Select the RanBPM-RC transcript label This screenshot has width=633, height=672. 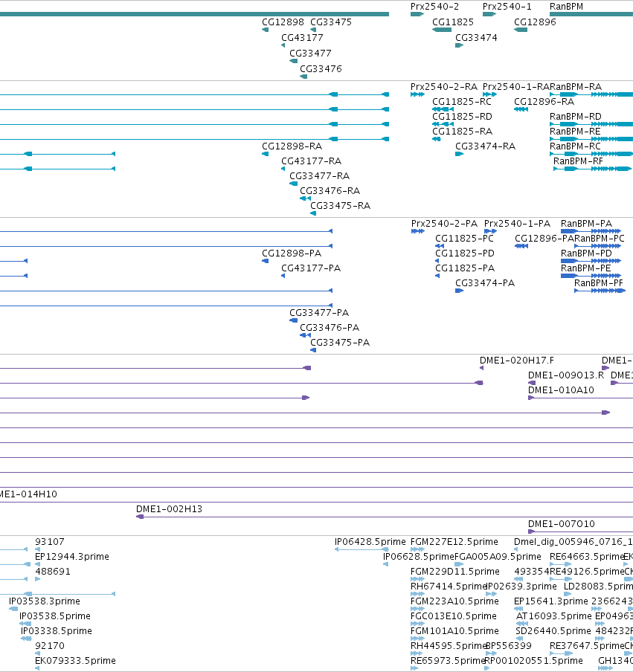[575, 146]
